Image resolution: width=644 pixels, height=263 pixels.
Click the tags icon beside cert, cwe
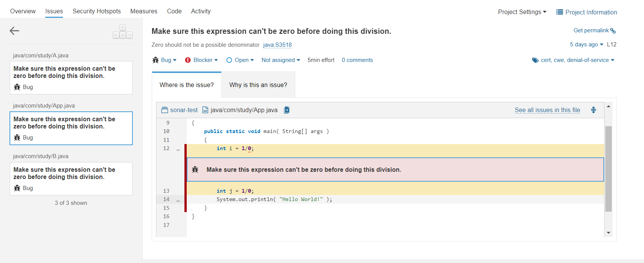535,60
